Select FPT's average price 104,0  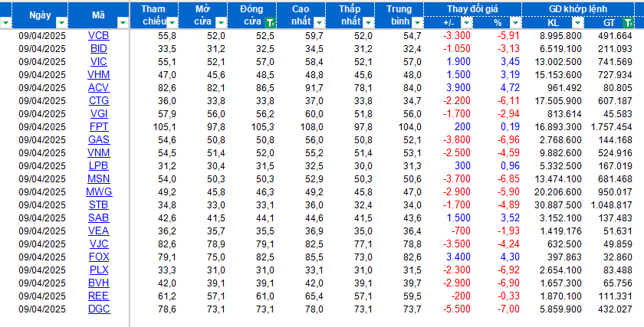click(x=410, y=127)
